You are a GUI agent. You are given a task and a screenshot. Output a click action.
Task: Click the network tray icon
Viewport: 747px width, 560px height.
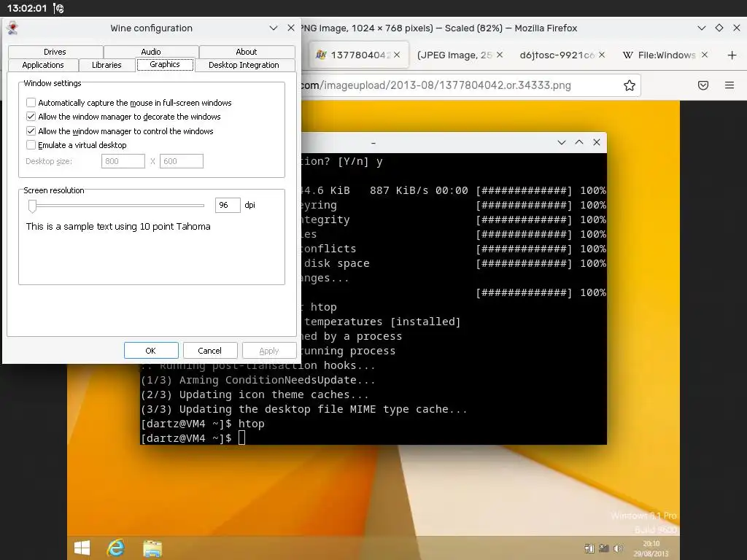pos(604,548)
